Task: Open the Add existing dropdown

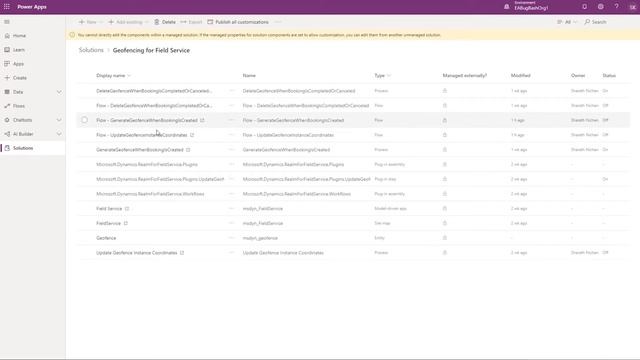Action: tap(128, 22)
